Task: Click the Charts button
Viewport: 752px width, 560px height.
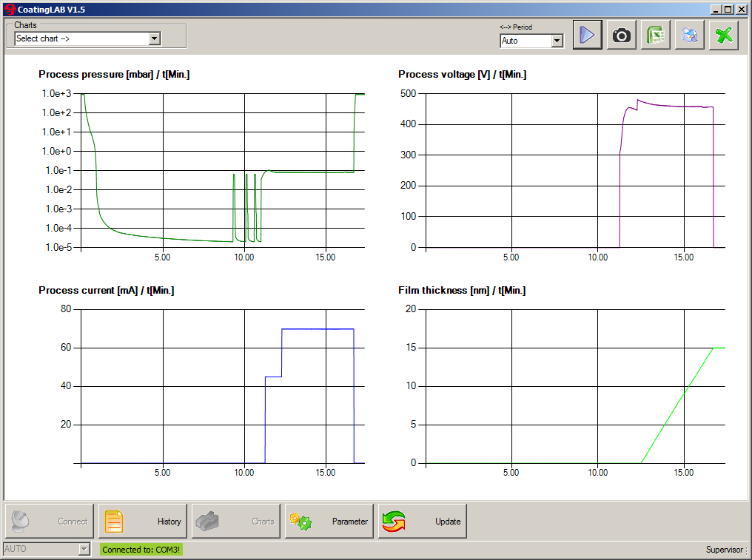Action: pos(236,522)
